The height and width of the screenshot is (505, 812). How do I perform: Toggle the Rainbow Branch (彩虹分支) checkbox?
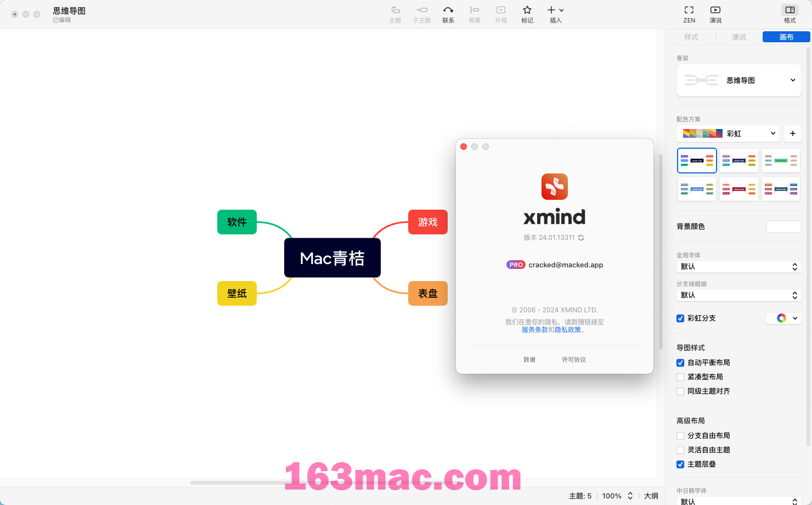click(680, 318)
